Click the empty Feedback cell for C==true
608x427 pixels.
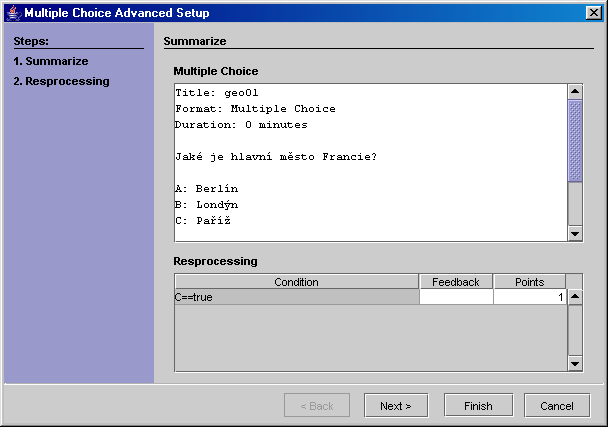456,297
